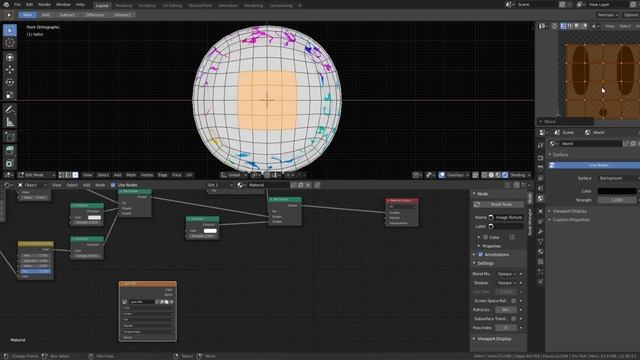The image size is (640, 360).
Task: Click Solid viewport shading icon
Action: point(491,175)
